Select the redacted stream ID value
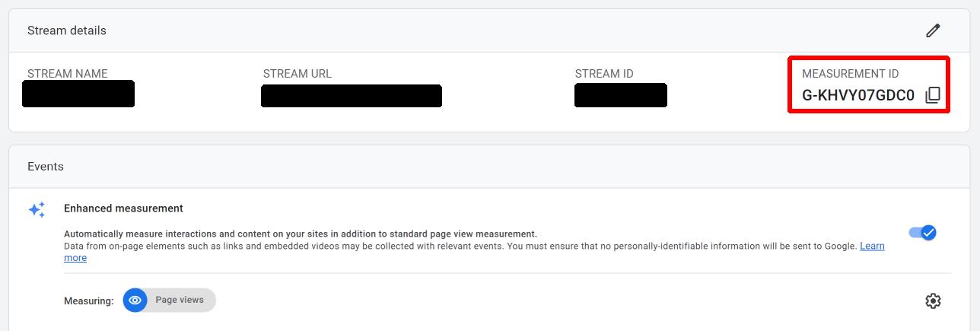This screenshot has width=980, height=331. coord(621,95)
